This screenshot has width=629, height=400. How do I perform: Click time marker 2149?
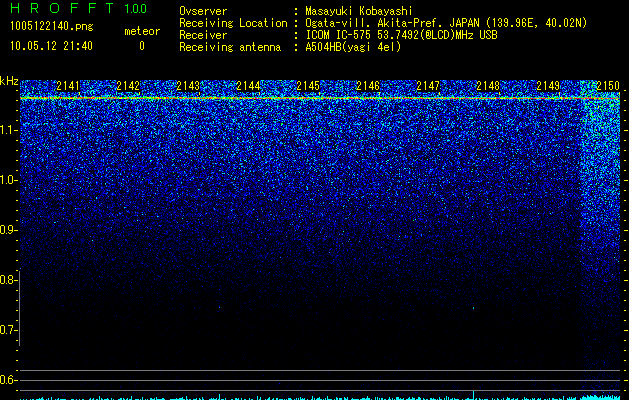pyautogui.click(x=548, y=85)
